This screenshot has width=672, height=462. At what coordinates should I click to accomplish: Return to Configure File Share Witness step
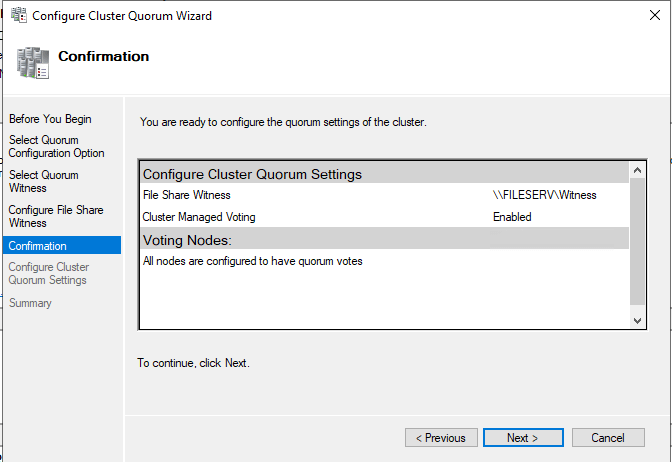point(57,216)
